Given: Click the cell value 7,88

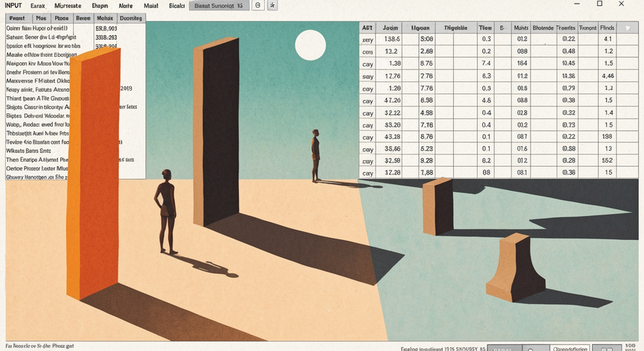Looking at the screenshot, I should (426, 172).
